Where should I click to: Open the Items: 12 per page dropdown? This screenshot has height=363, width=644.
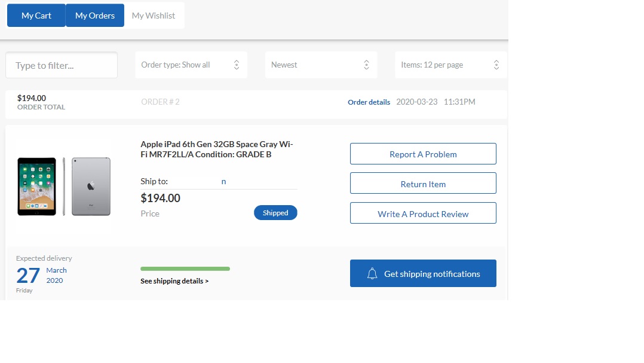pos(451,65)
